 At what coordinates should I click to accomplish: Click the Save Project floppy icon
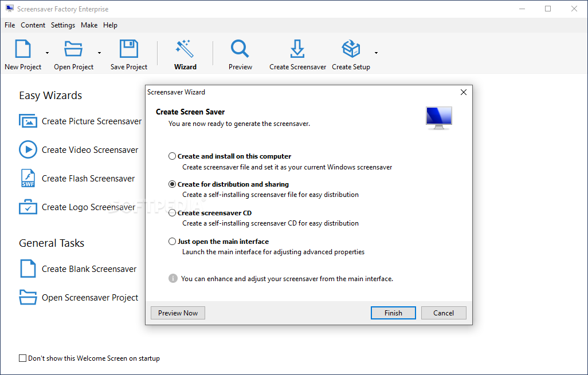(x=128, y=49)
